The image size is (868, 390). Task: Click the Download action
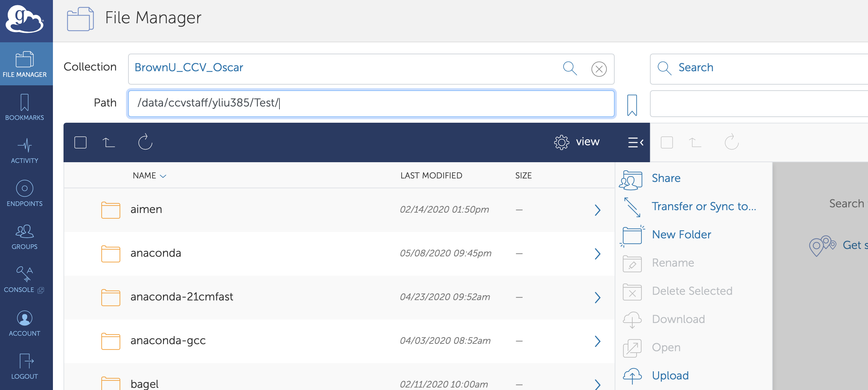(664, 319)
